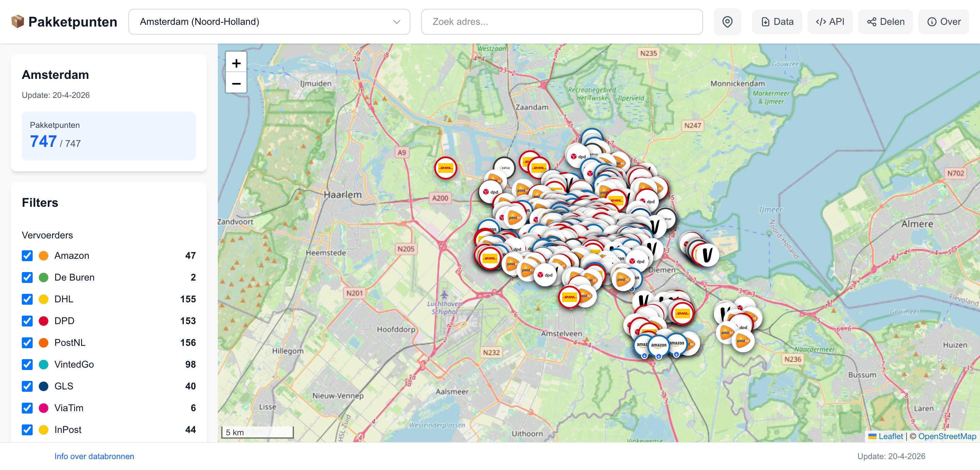Uncheck the DHL carrier filter
The height and width of the screenshot is (470, 980).
(27, 299)
